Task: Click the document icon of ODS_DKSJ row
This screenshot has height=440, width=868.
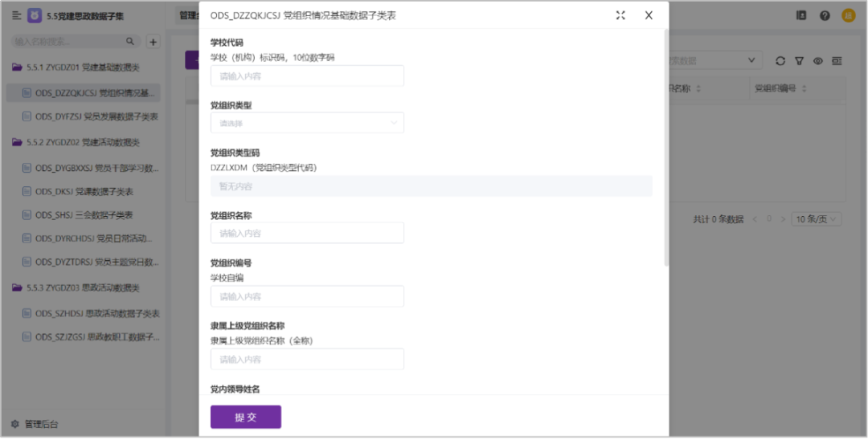Action: [26, 191]
